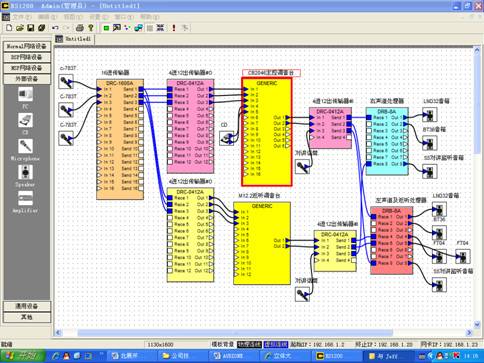This screenshot has width=484, height=363.
Task: Expand the 其他 category at sidebar bottom
Action: point(27,317)
